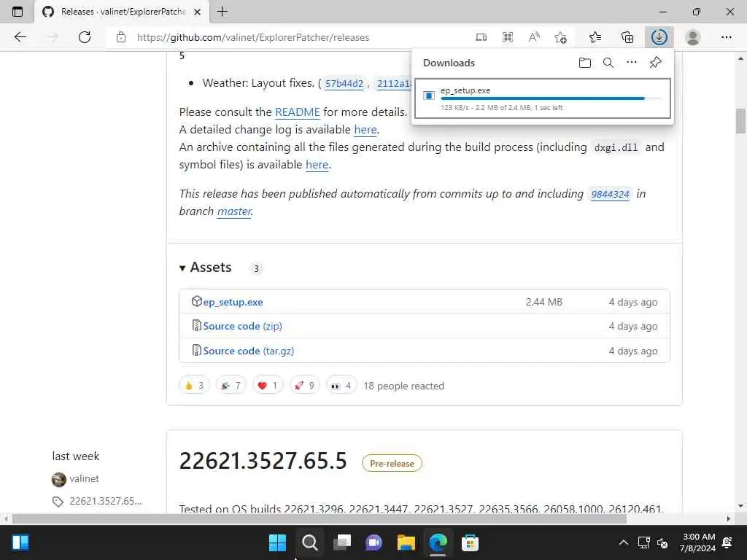Add this page to favorites
The width and height of the screenshot is (747, 560).
tap(560, 37)
